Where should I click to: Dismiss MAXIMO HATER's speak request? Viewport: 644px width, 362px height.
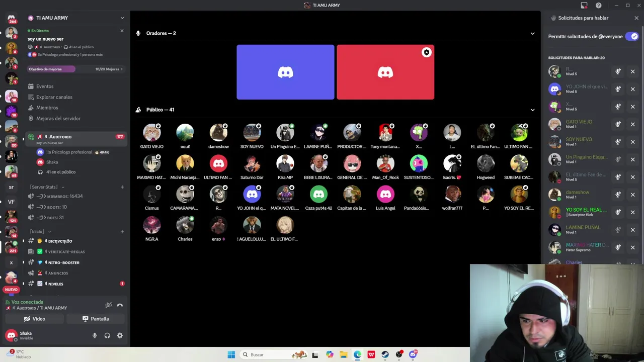pyautogui.click(x=633, y=247)
